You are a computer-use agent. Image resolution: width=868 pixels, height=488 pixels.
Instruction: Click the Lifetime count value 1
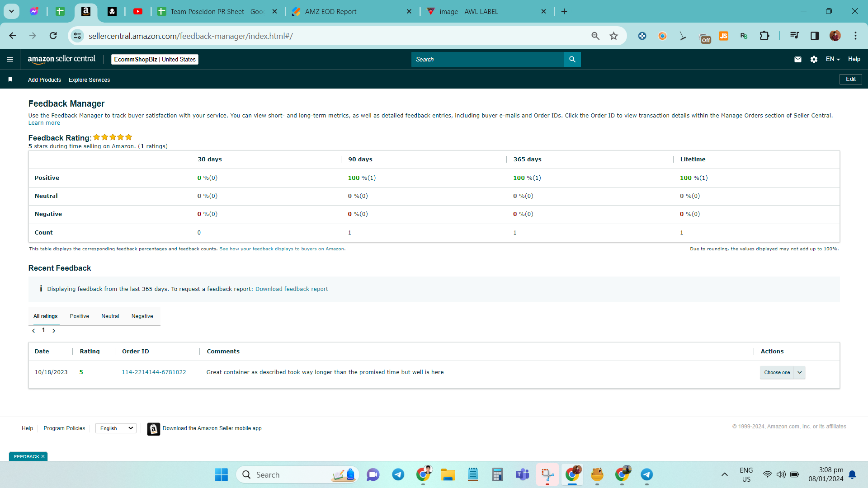(x=682, y=233)
